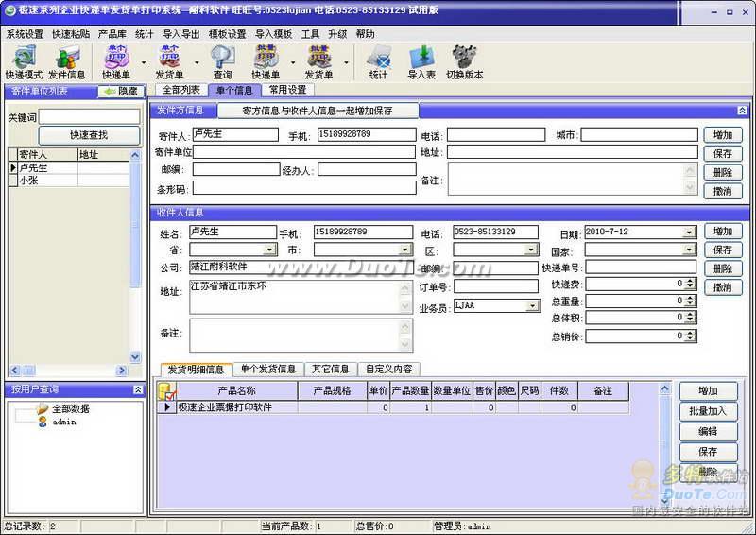This screenshot has width=756, height=535.
Task: Click sender list scroll-down arrow
Action: 135,357
